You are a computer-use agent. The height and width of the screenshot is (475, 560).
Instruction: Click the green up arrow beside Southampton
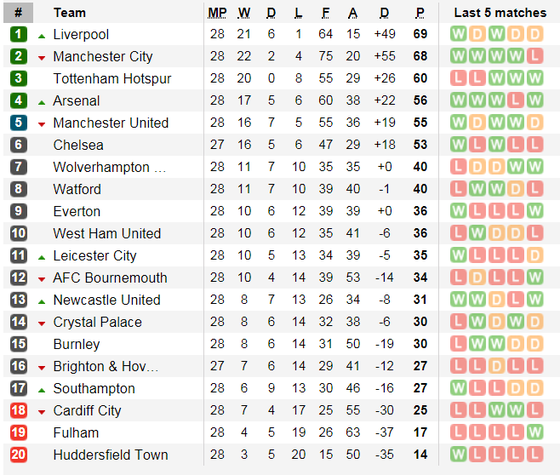click(x=42, y=391)
